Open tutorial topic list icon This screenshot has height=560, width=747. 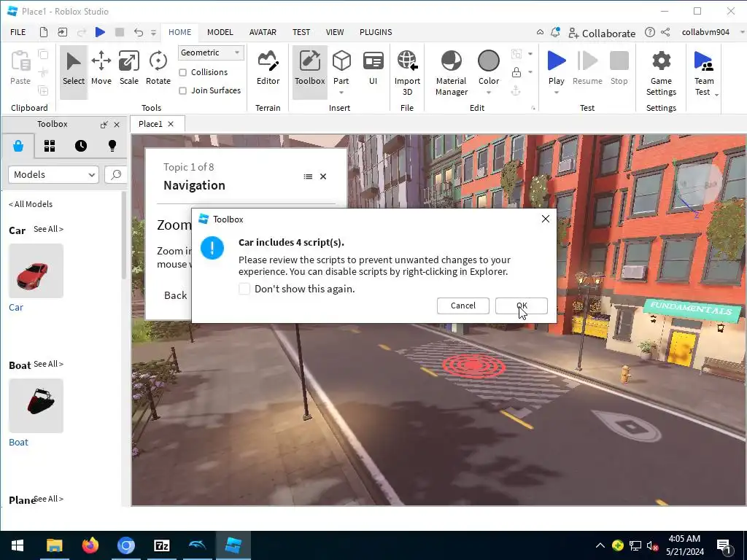tap(308, 176)
